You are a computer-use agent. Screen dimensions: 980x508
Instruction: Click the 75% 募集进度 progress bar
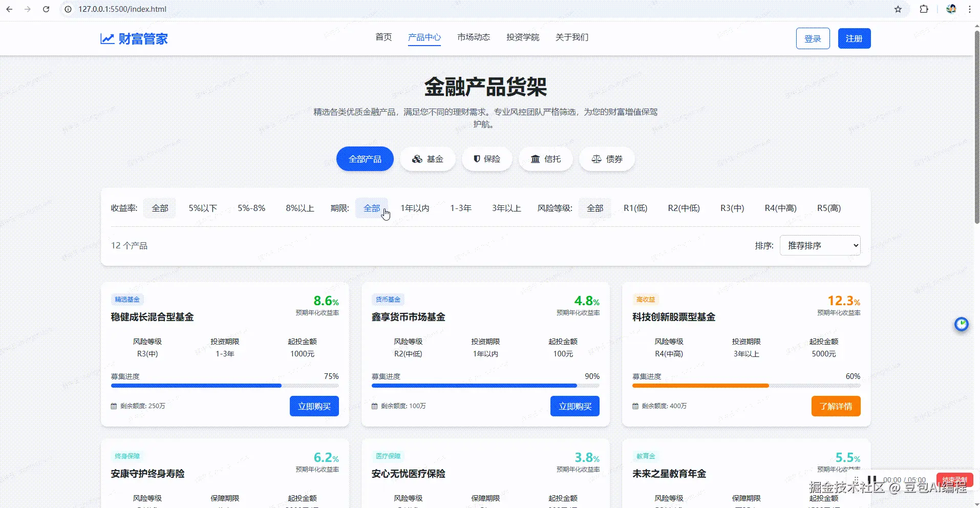click(225, 386)
